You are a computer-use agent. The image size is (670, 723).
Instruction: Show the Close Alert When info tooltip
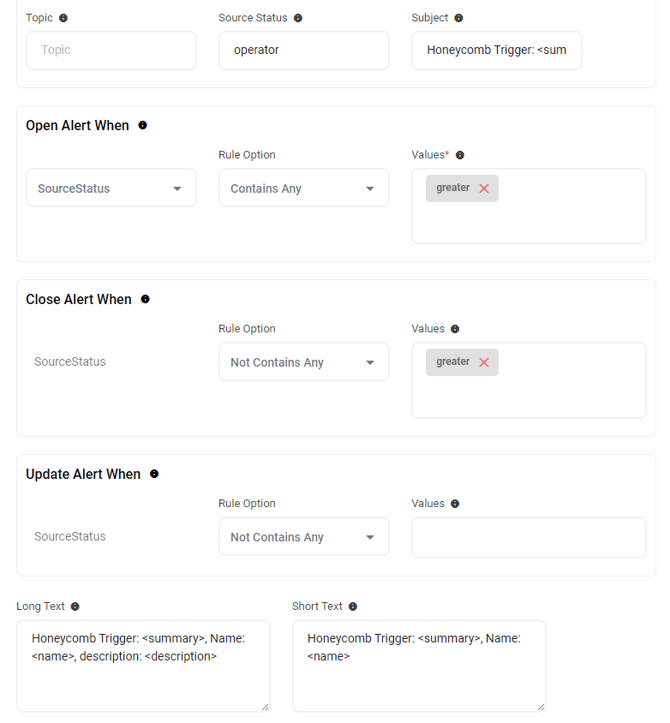[x=145, y=299]
